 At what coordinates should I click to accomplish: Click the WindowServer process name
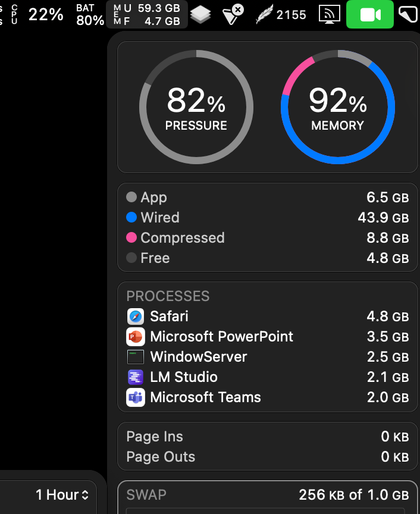click(x=198, y=357)
